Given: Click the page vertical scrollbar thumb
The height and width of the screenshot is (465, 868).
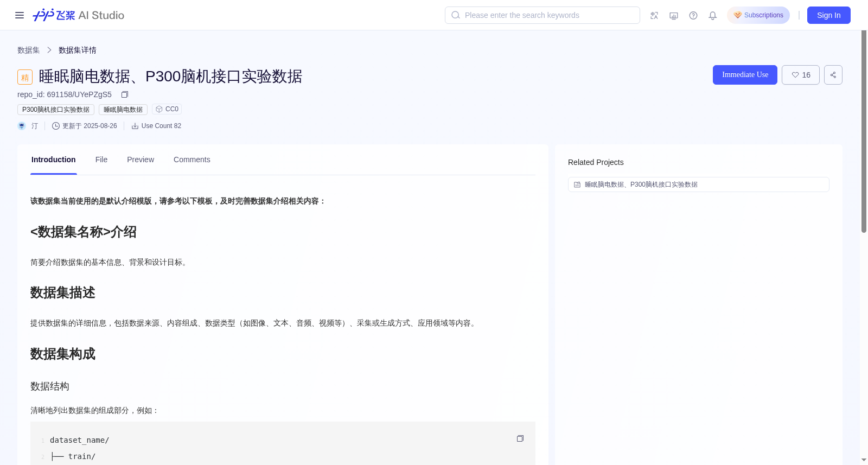Looking at the screenshot, I should (x=864, y=131).
